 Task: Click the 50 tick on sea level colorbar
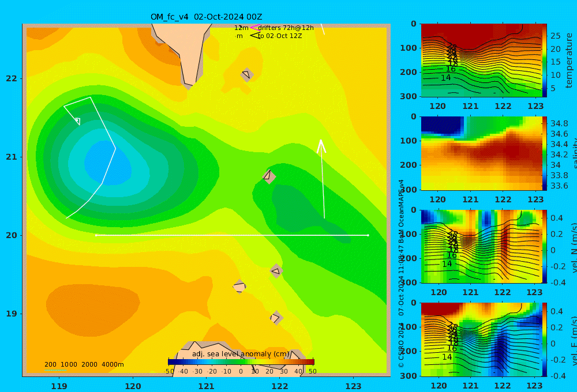313,371
